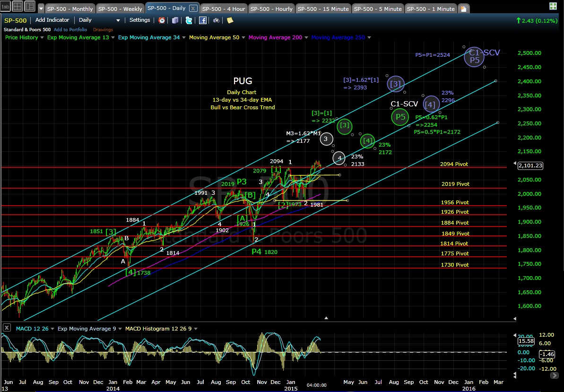Click the 1884 Pivot label
The image size is (564, 392).
point(455,223)
